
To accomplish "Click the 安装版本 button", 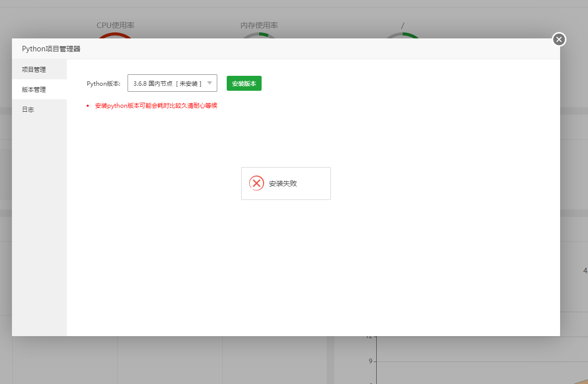I will pyautogui.click(x=244, y=83).
